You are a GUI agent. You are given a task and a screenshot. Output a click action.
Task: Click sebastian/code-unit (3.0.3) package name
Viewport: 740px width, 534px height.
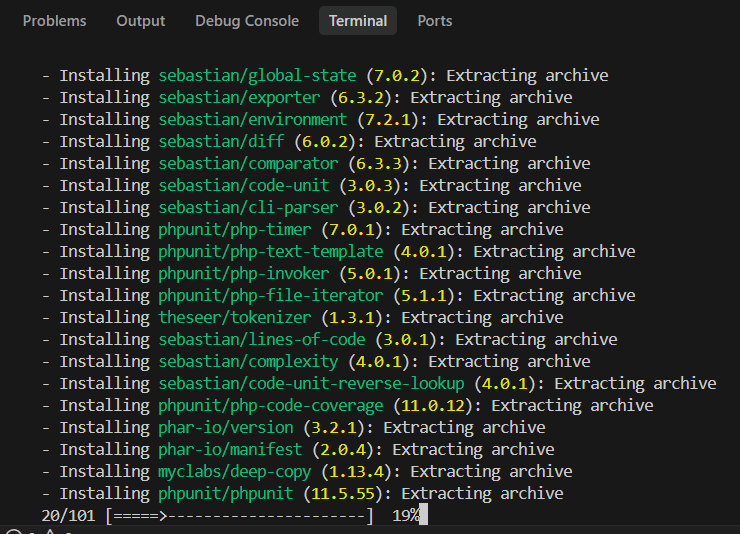[x=244, y=185]
